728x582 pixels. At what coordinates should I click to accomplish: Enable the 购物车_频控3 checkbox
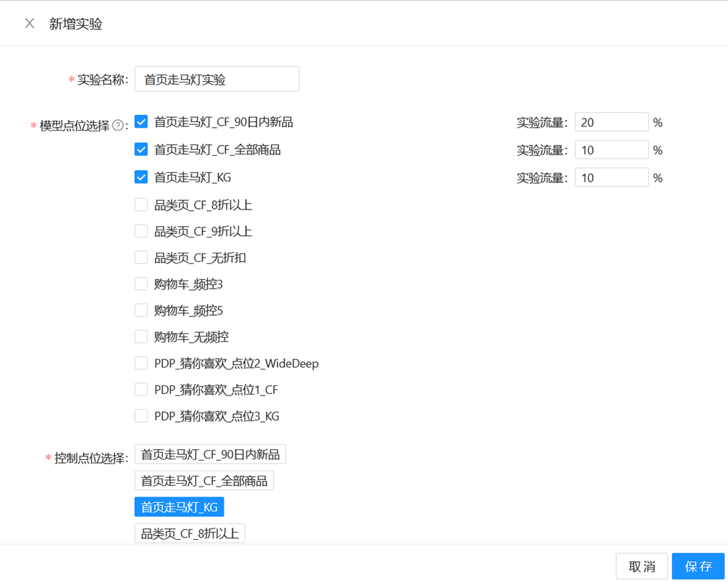141,283
